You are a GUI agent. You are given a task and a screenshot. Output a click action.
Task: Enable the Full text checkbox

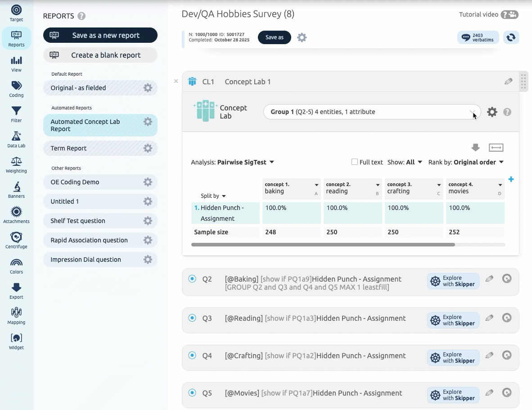(355, 162)
